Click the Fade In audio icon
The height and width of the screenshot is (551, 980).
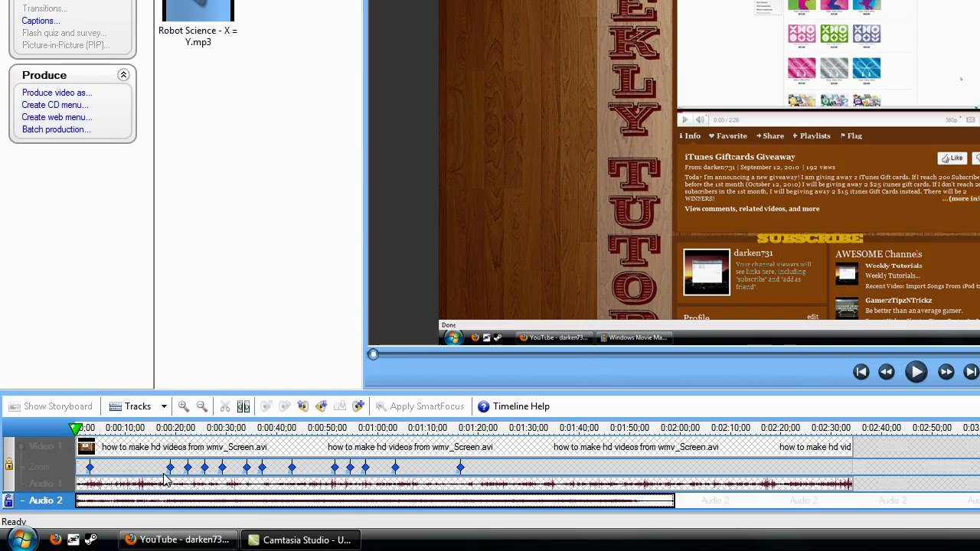point(266,406)
